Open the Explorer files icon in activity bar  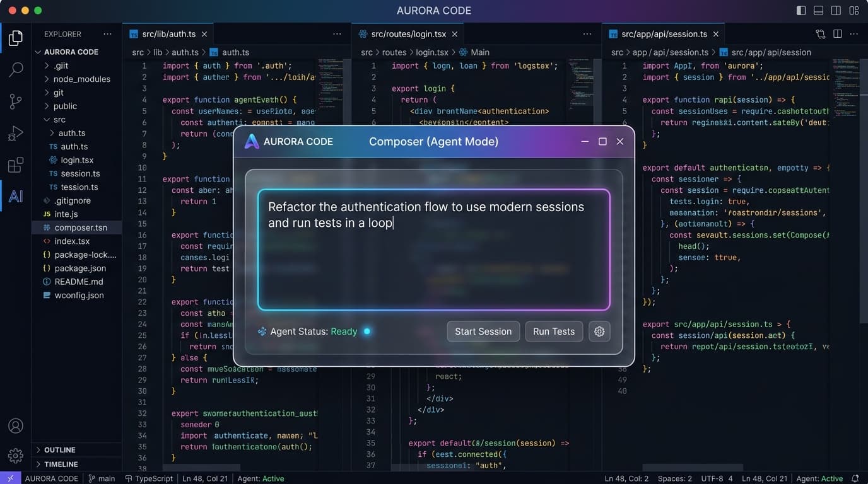tap(16, 38)
